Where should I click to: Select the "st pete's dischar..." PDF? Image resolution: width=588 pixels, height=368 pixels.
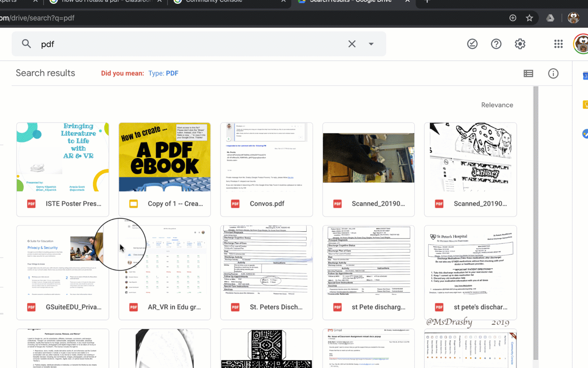[x=470, y=273]
